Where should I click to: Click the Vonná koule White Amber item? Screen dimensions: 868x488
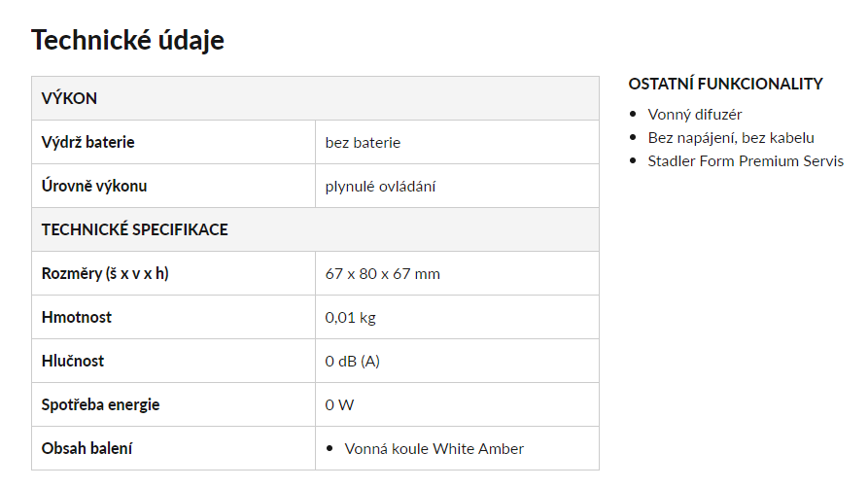point(434,449)
